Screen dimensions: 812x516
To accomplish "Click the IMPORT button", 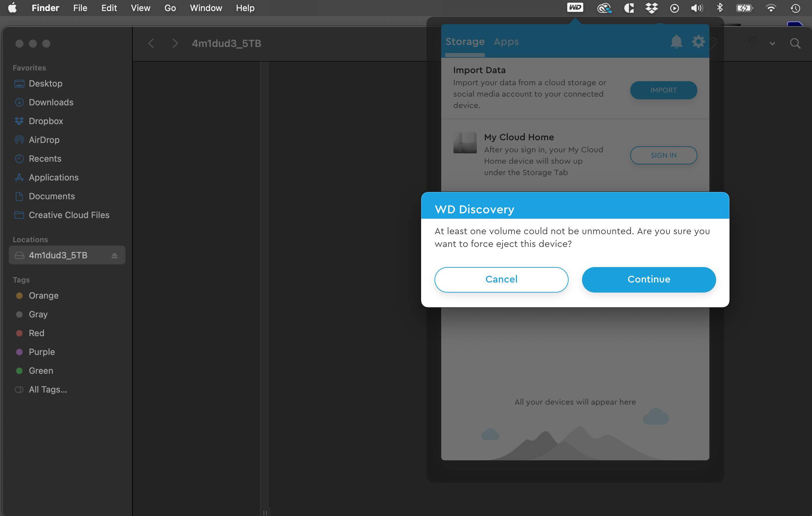I will click(x=663, y=90).
